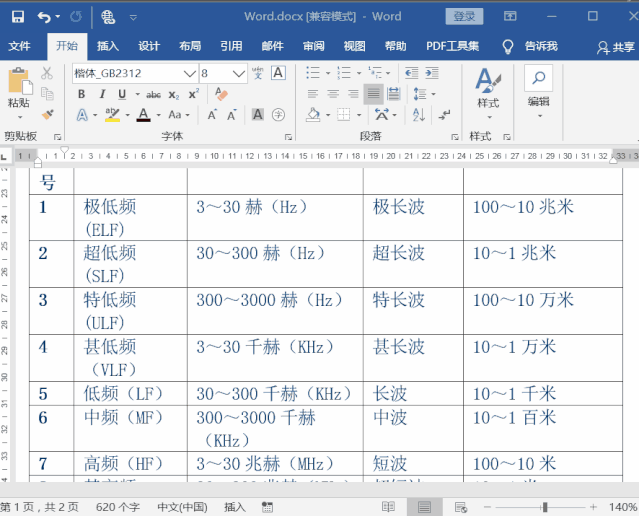Click the Character Border icon
Viewport: 639px width, 516px height.
tap(278, 73)
